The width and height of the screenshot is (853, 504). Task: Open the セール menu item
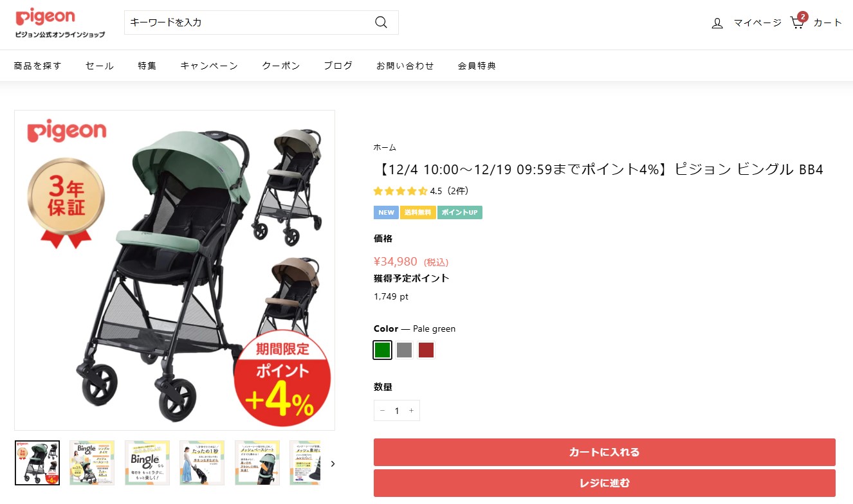click(x=99, y=66)
